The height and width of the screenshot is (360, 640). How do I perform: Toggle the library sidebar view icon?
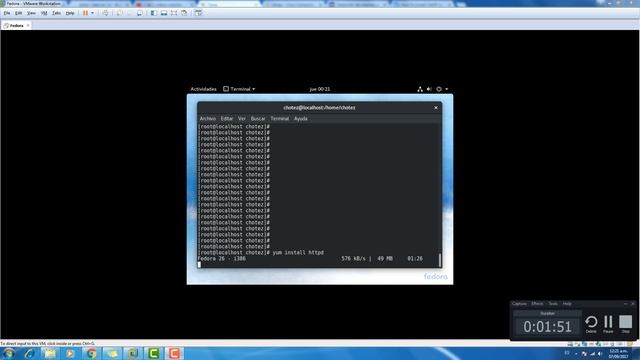(x=153, y=13)
